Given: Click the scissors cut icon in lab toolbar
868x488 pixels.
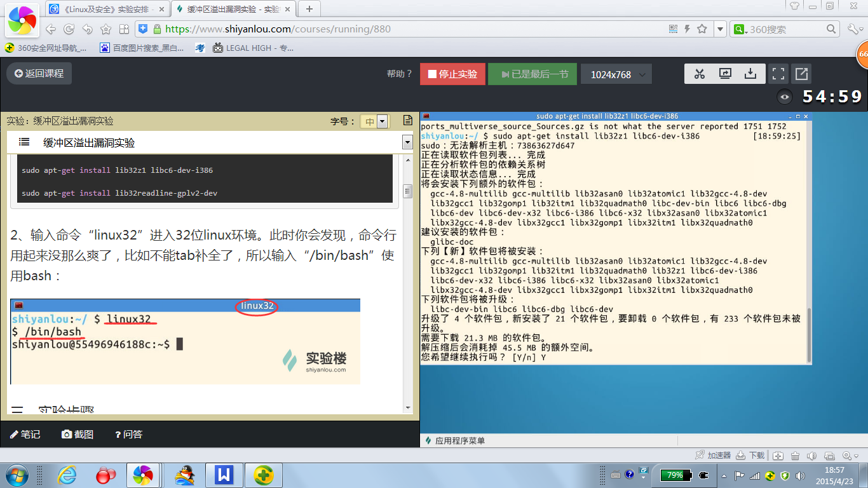Looking at the screenshot, I should pos(700,74).
